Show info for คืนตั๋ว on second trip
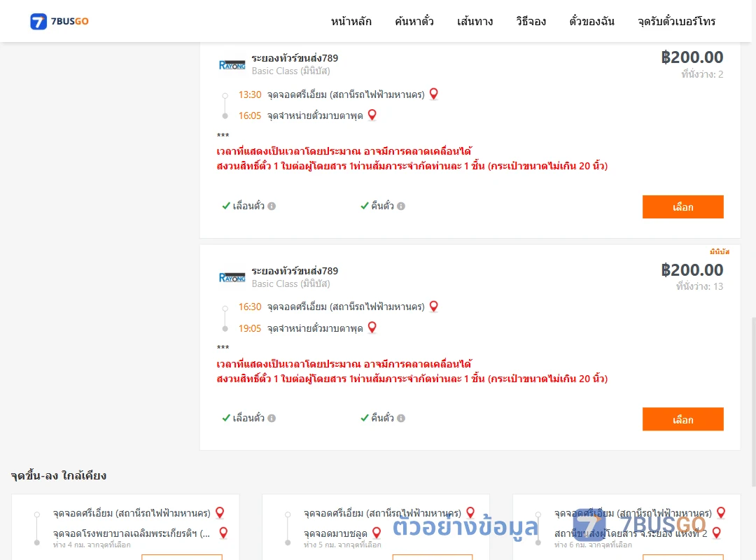This screenshot has width=756, height=560. tap(401, 418)
